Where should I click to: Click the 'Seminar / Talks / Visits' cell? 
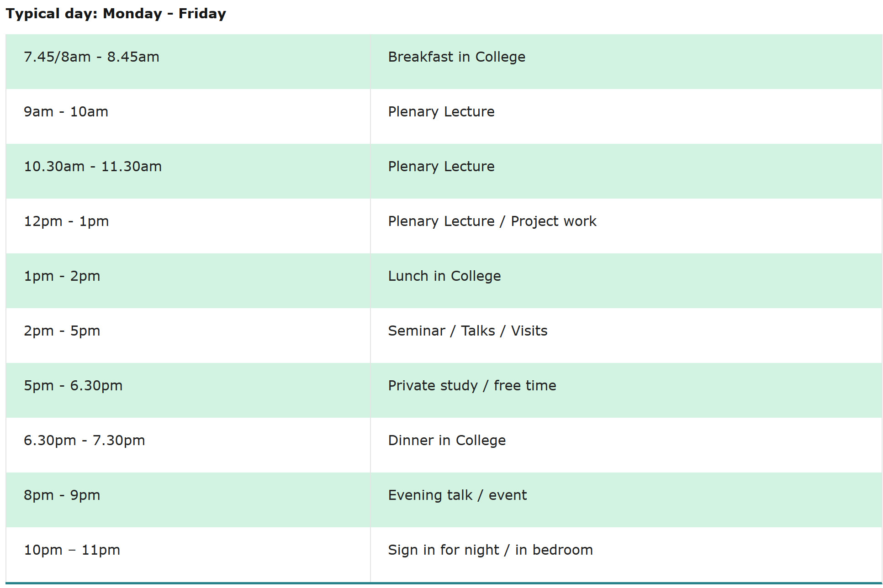[x=626, y=336]
